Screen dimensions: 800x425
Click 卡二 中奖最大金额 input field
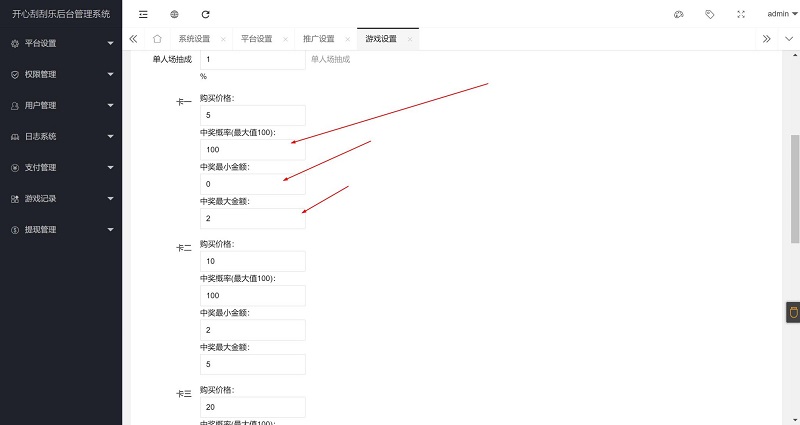[x=252, y=364]
